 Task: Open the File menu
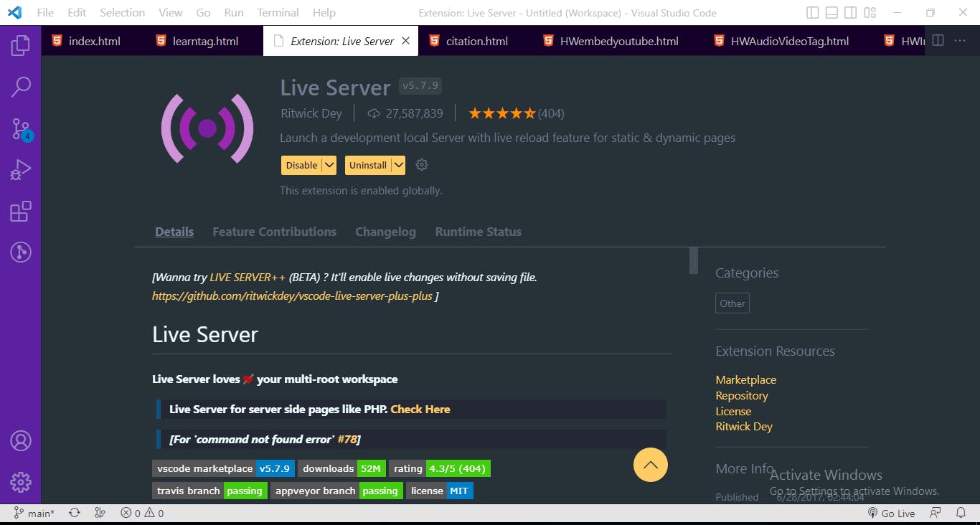click(44, 13)
